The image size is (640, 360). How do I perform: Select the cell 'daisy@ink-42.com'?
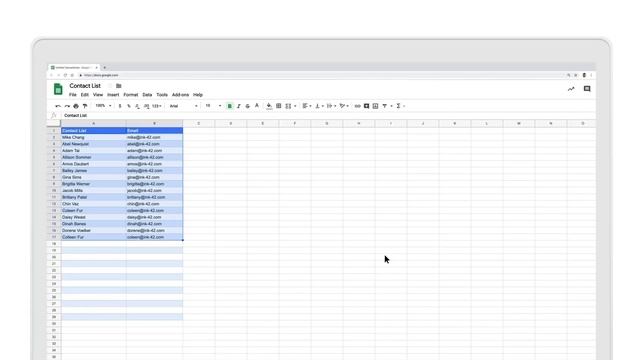[154, 217]
